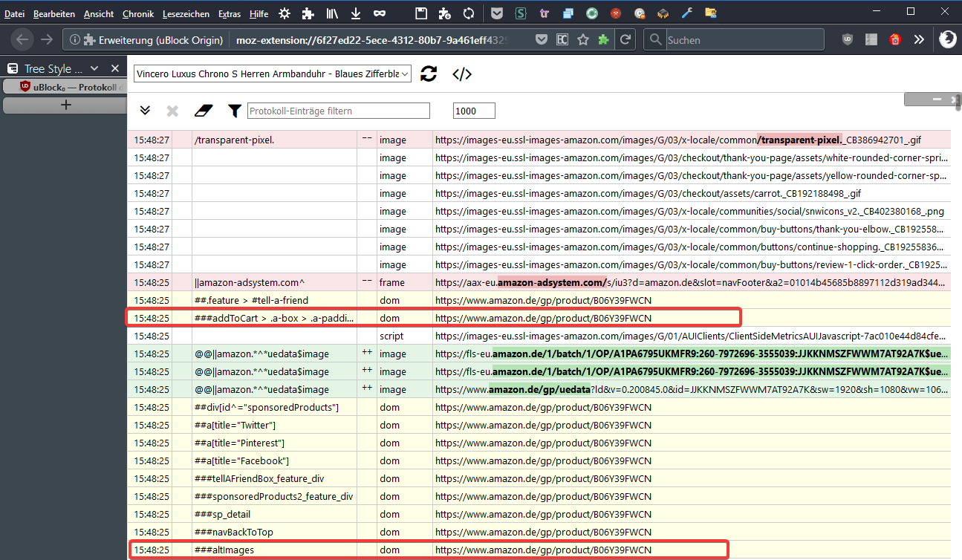Open the Lesezeichen menu
962x560 pixels.
[x=186, y=13]
